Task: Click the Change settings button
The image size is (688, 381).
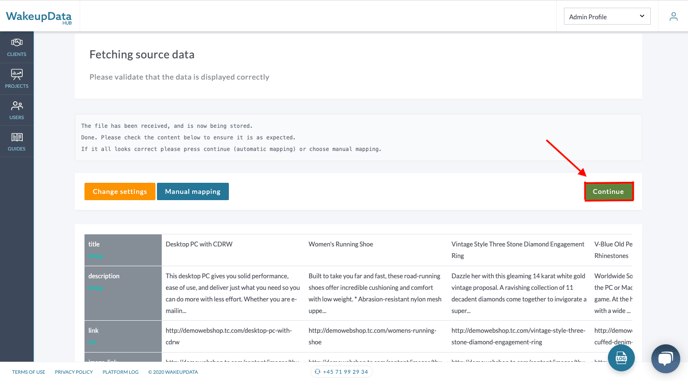Action: [x=120, y=191]
